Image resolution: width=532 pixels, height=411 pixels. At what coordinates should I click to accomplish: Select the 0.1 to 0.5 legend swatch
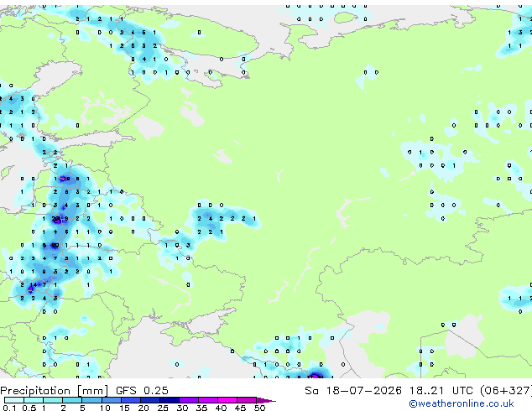coord(14,400)
